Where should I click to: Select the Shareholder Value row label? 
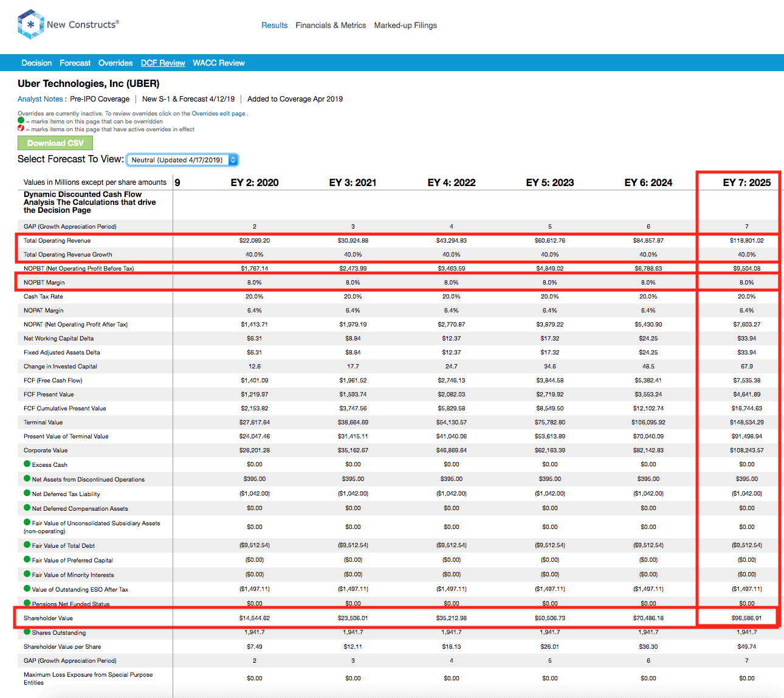[48, 618]
